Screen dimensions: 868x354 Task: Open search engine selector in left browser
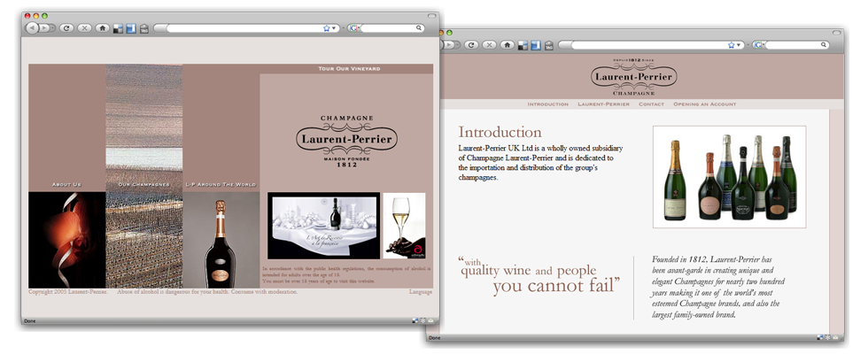coord(354,28)
